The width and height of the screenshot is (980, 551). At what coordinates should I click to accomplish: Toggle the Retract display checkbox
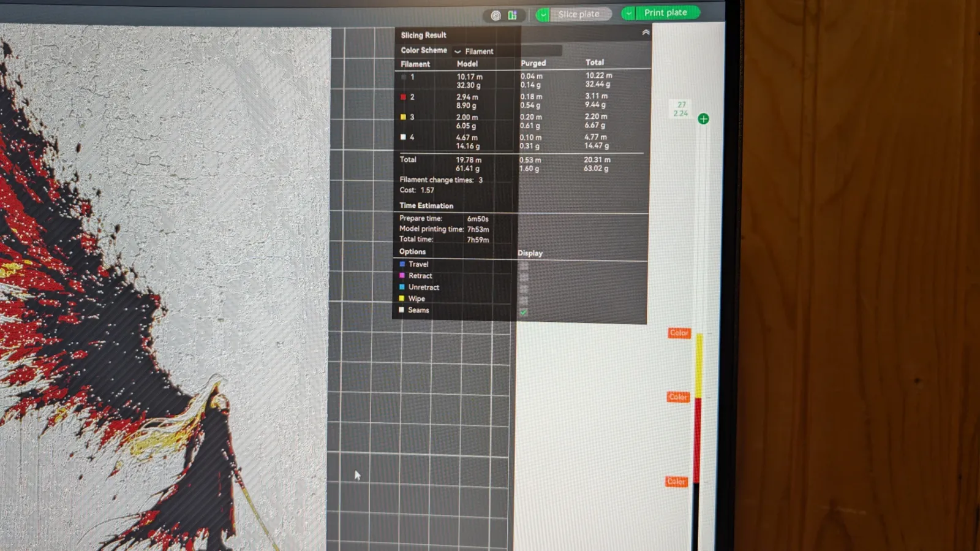(524, 277)
